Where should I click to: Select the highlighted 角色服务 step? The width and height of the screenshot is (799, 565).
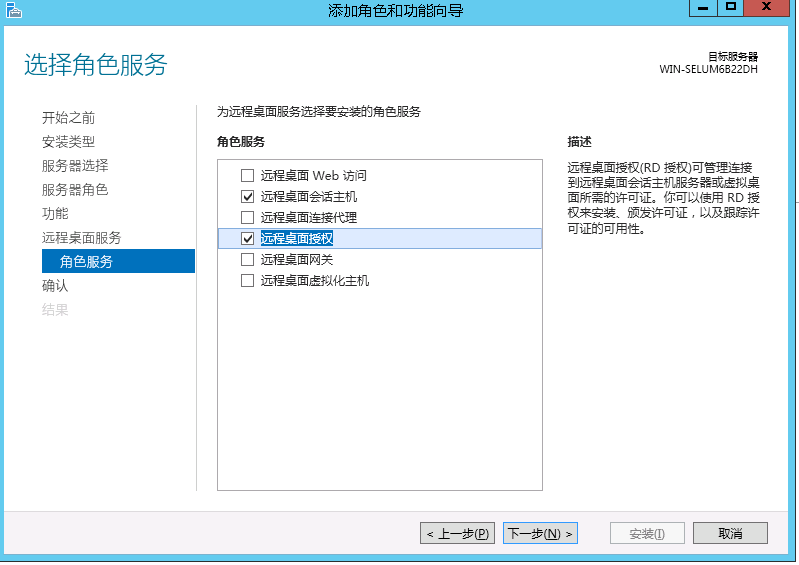tap(118, 261)
